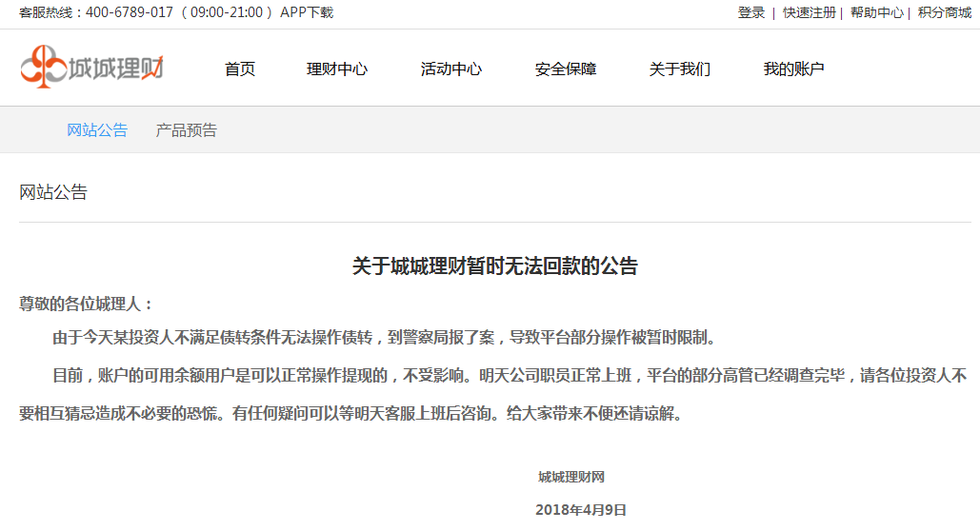Open the 积分商城 link

coord(945,12)
